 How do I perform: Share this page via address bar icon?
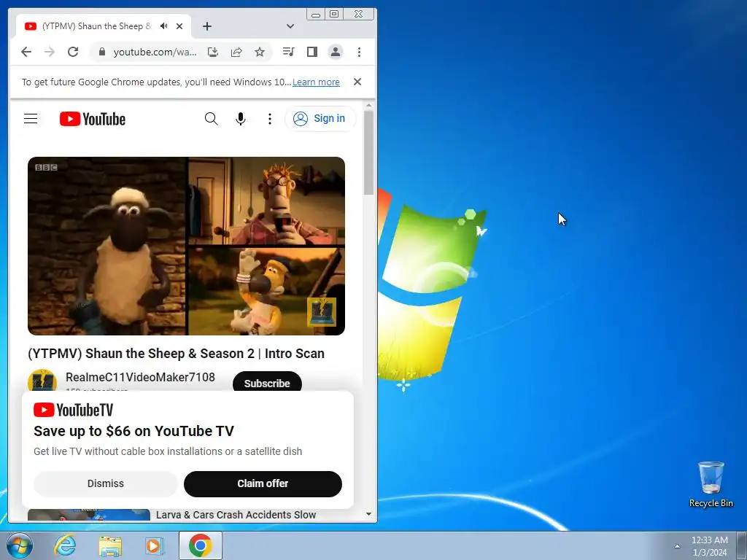pos(236,52)
